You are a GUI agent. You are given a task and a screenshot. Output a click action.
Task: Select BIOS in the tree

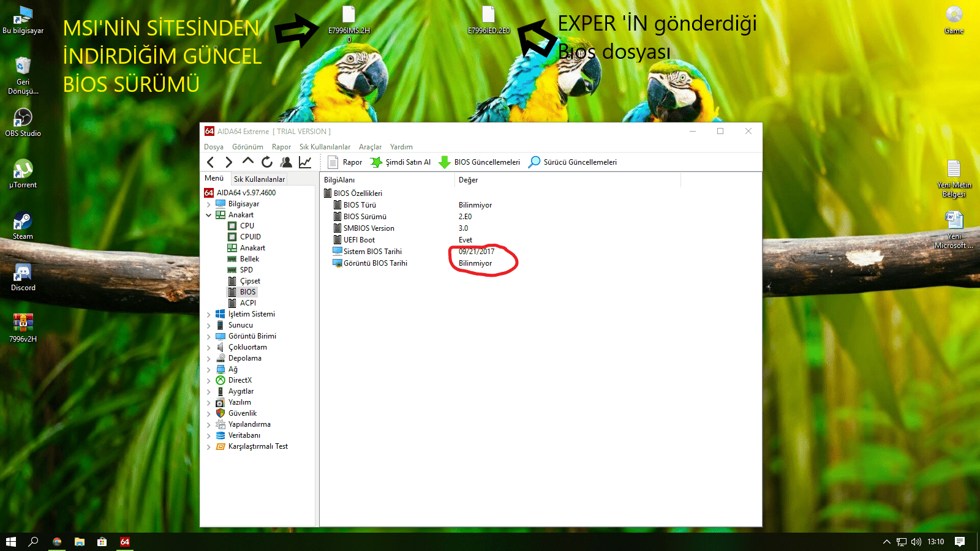[241, 292]
